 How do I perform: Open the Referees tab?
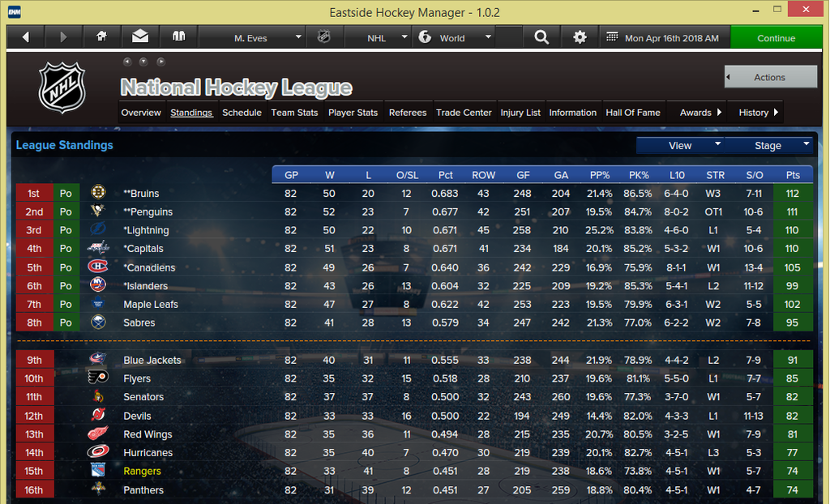click(408, 113)
